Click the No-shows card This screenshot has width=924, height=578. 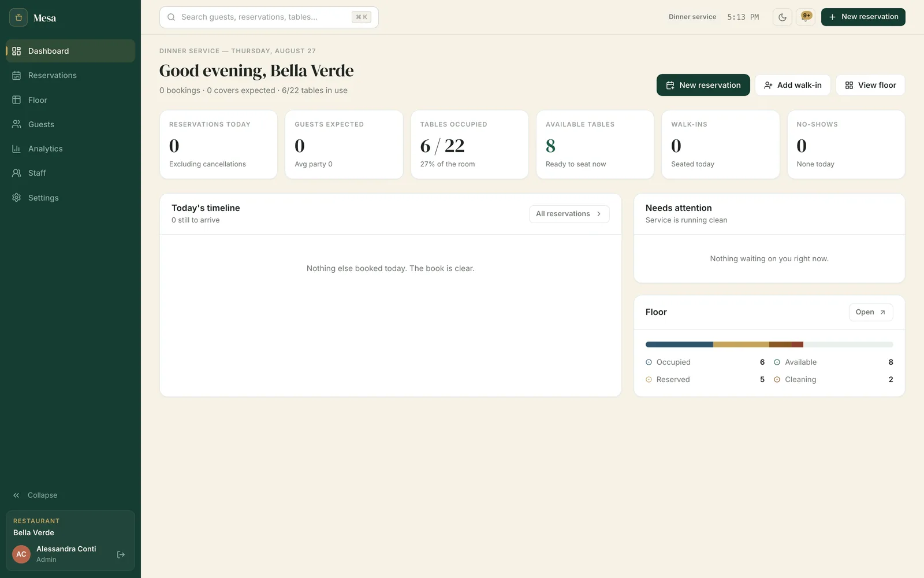[846, 144]
